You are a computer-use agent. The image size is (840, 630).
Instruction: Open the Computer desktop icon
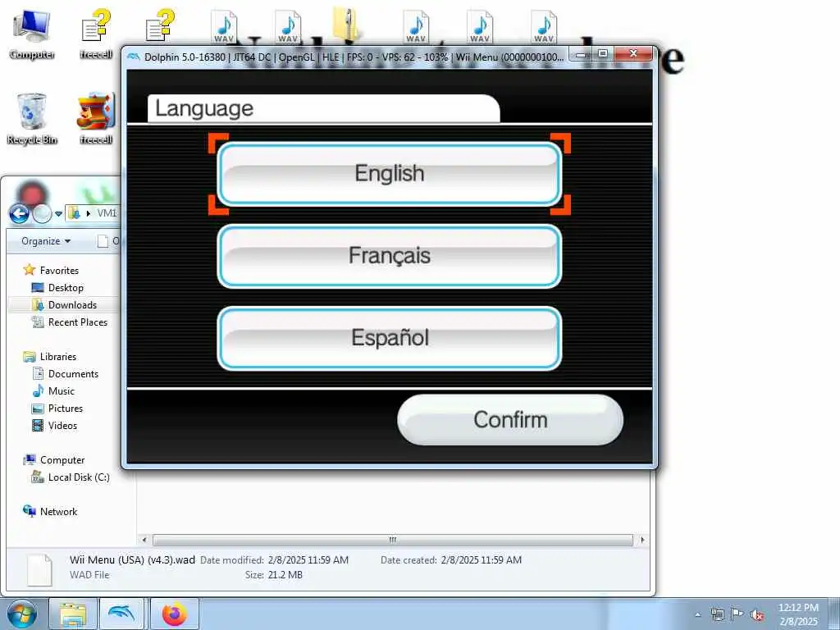32,34
